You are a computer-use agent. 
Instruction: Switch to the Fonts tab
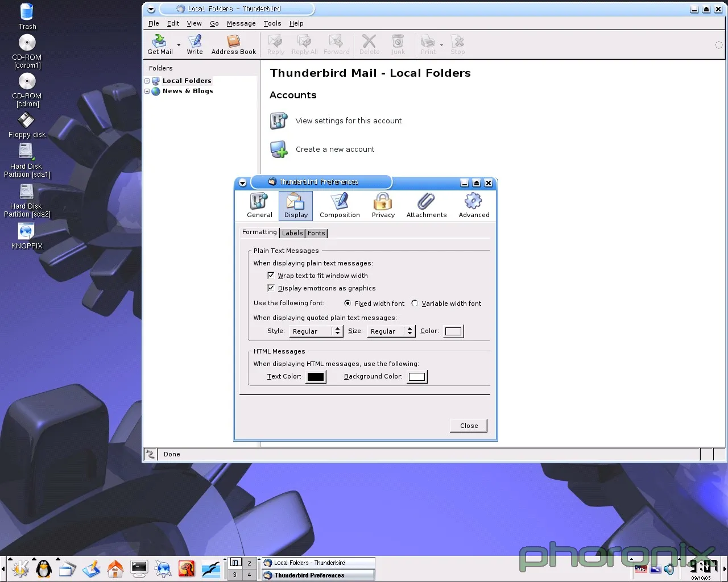pos(316,233)
